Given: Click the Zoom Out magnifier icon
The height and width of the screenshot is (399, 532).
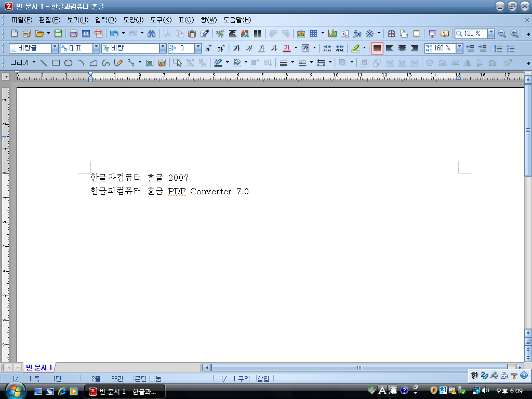Looking at the screenshot, I should (502, 34).
